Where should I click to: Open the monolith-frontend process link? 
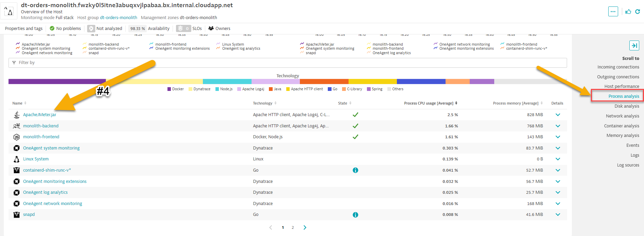pos(41,137)
